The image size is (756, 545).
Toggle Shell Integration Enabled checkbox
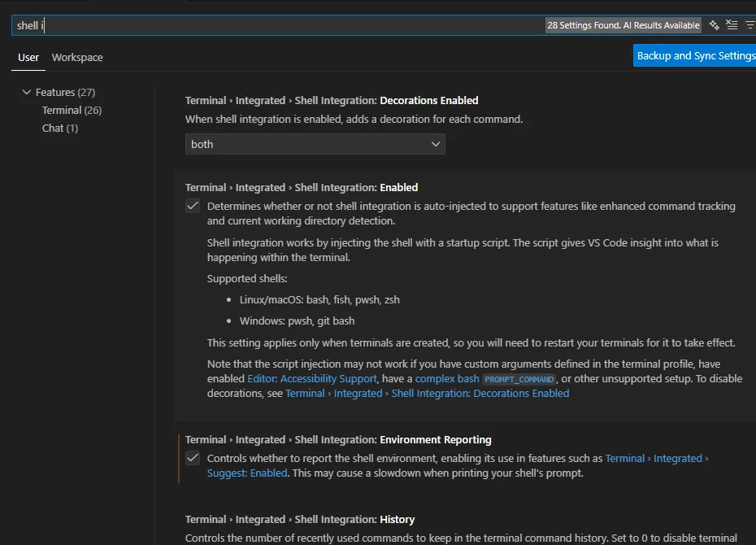click(x=193, y=207)
